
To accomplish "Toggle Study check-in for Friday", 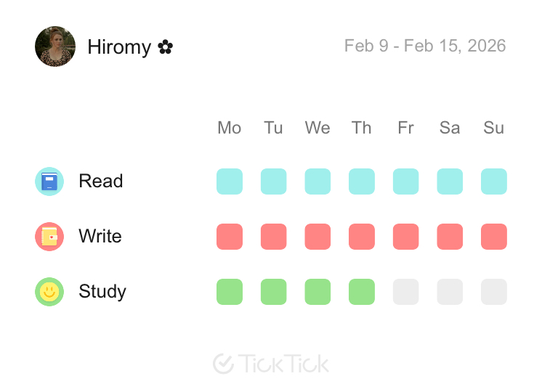I will [x=405, y=292].
